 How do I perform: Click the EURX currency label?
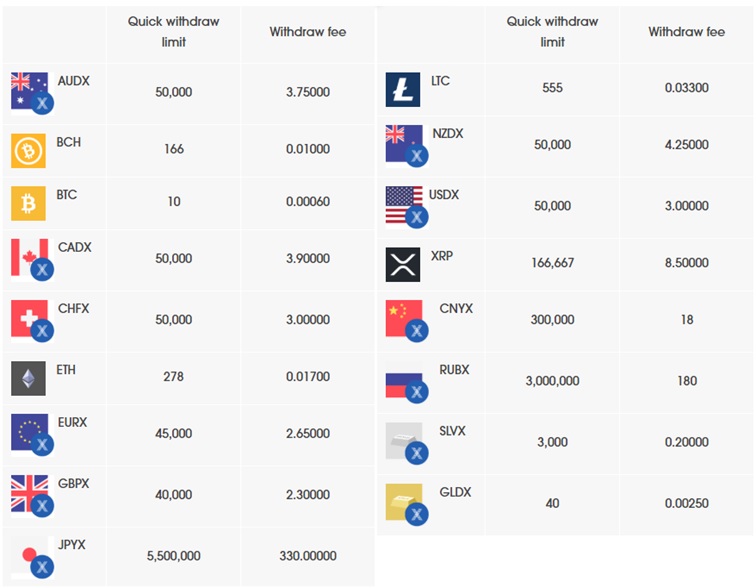(x=72, y=422)
